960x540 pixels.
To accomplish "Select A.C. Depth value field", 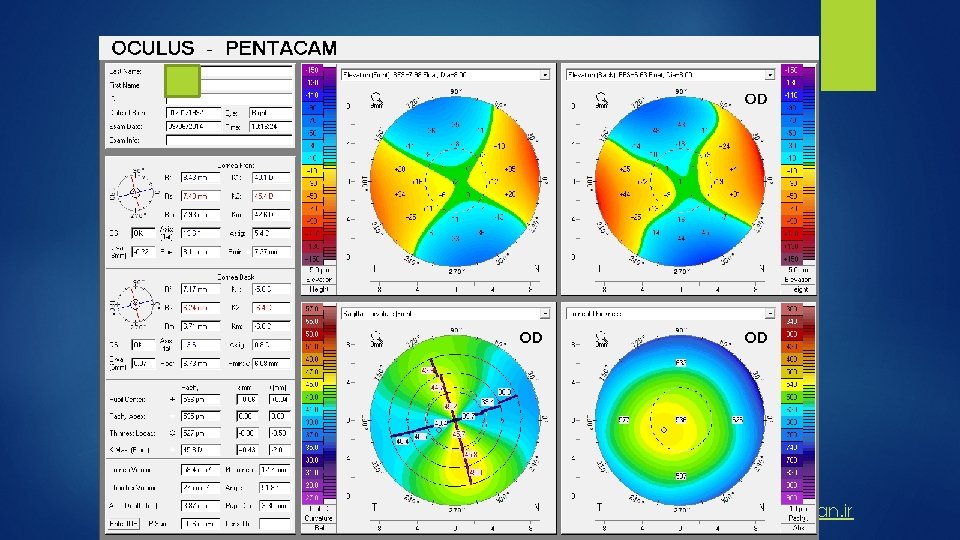I will [200, 506].
